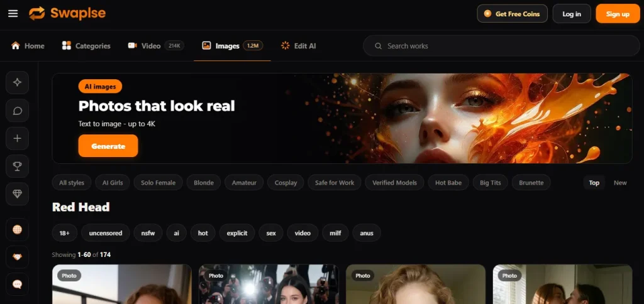Select the Safe for Work filter
This screenshot has height=304, width=644.
pyautogui.click(x=335, y=183)
